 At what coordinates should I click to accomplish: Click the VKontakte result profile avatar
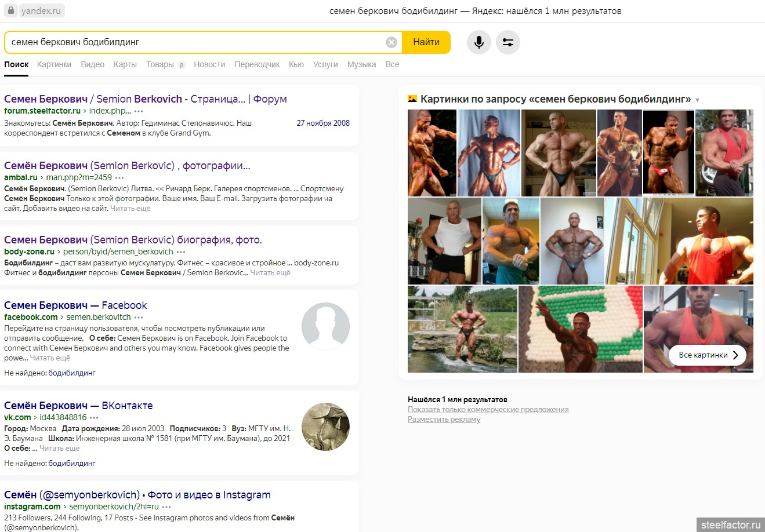click(x=325, y=427)
